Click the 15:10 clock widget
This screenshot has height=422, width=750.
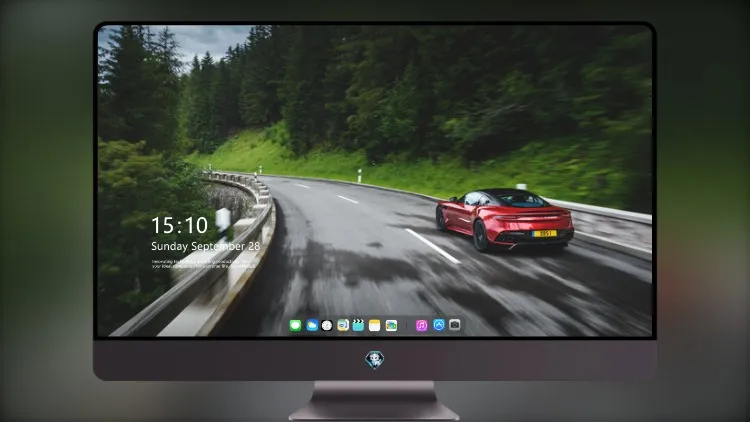(179, 225)
